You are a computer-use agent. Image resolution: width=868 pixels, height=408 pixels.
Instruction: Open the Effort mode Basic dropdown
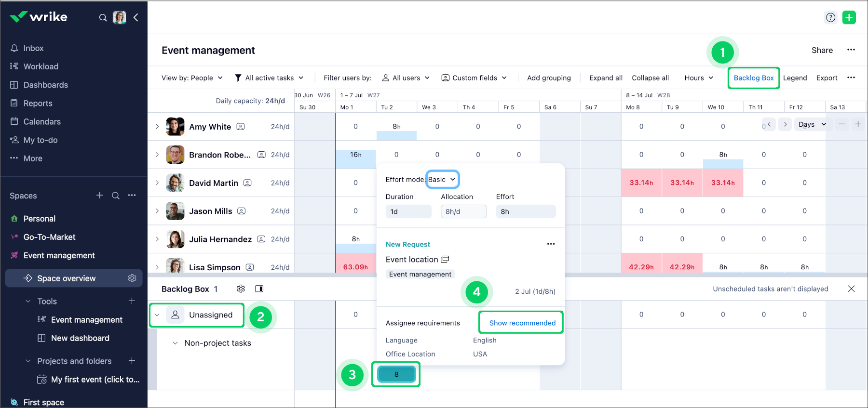(x=442, y=179)
